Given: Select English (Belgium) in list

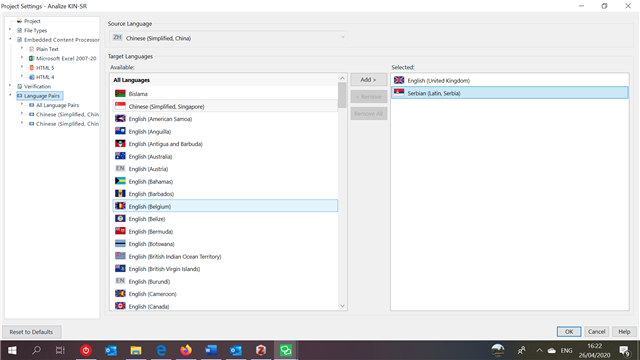Looking at the screenshot, I should tap(225, 207).
